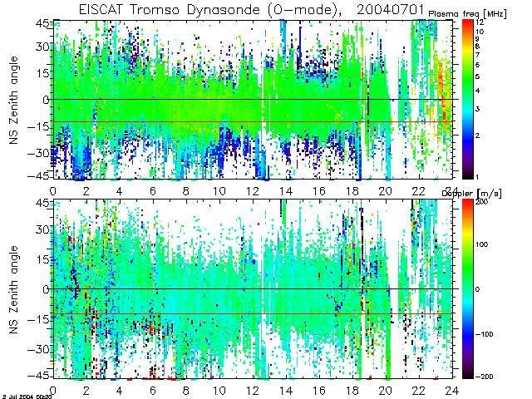Click hour '10' on Doppler plot time axis
Screen dimensions: 532x399
point(219,391)
